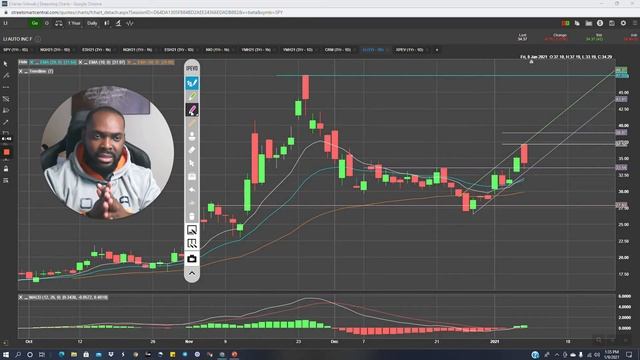The height and width of the screenshot is (360, 640).
Task: Open the studies/indicators wave icon
Action: pos(130,23)
